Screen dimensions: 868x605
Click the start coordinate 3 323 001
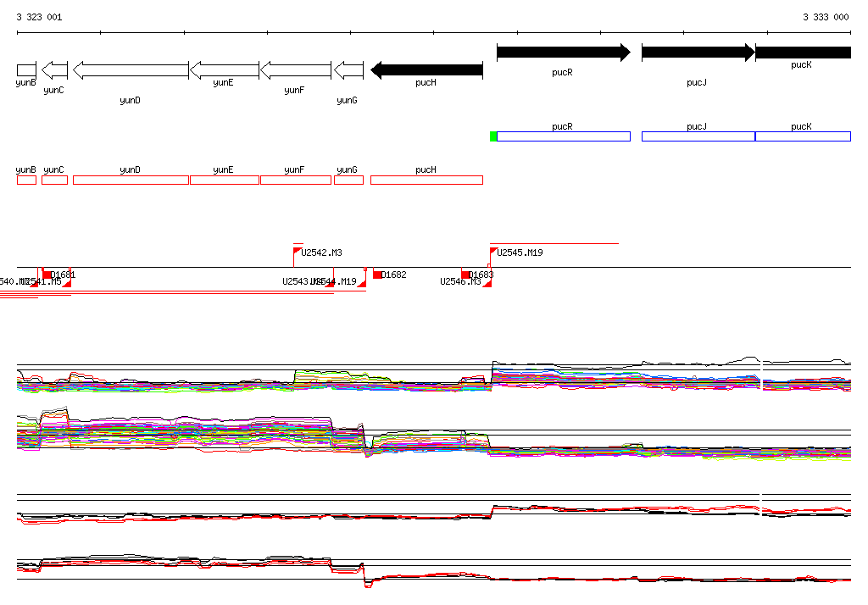pyautogui.click(x=39, y=17)
